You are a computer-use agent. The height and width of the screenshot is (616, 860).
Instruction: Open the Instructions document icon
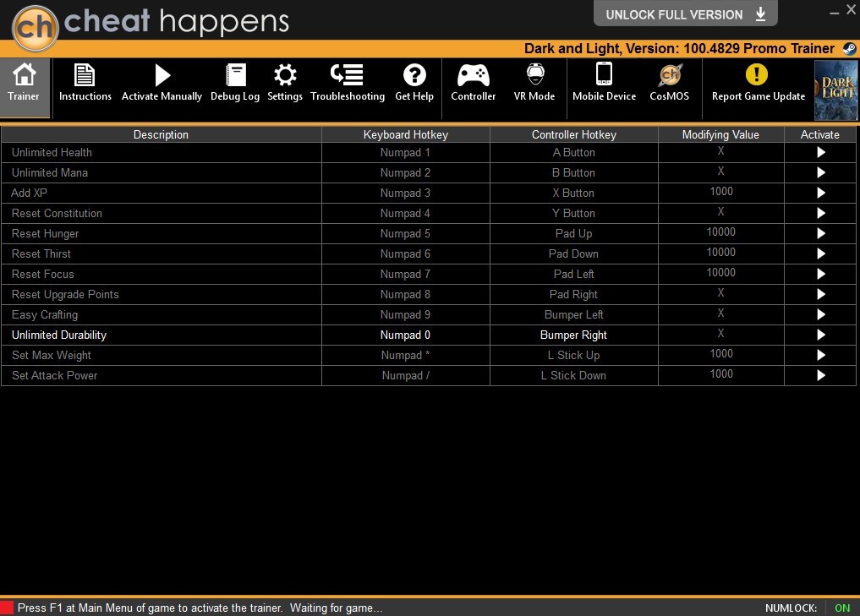(85, 76)
